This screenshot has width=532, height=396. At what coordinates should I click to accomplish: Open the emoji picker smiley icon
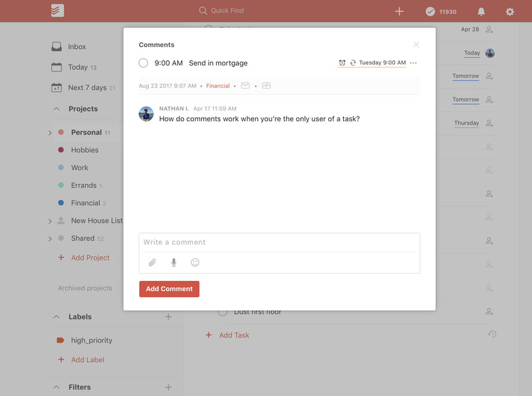(x=195, y=262)
